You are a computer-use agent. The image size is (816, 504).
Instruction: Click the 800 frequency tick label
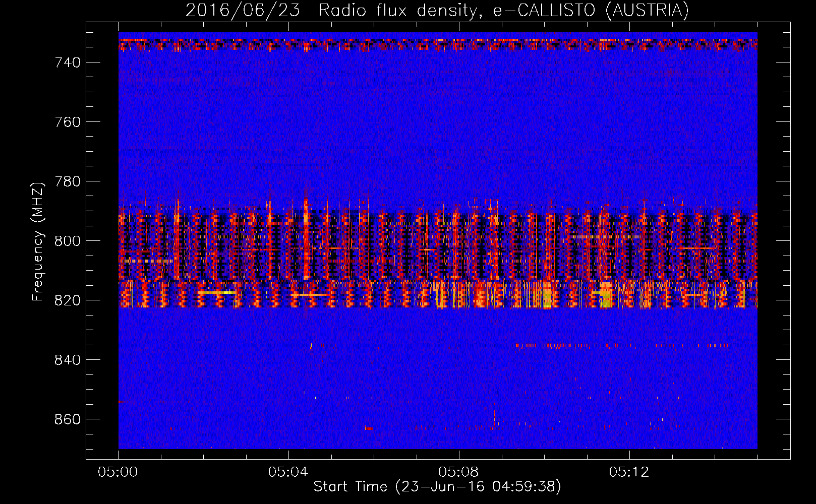pyautogui.click(x=68, y=241)
